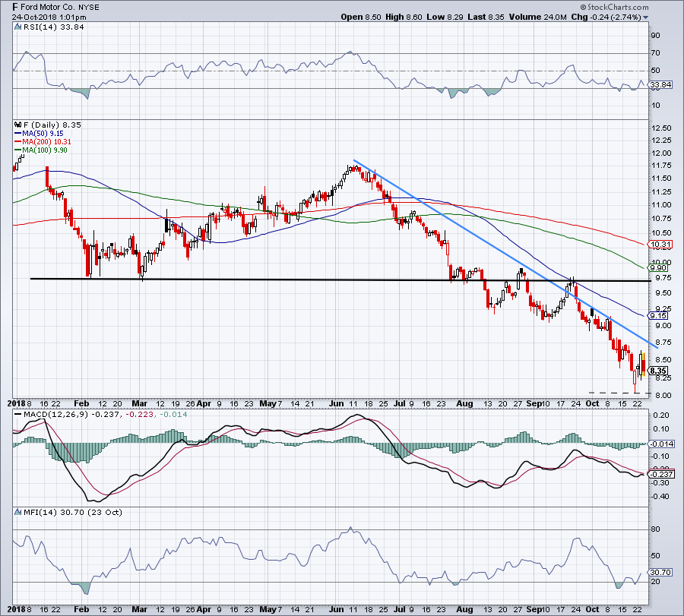The image size is (684, 616).
Task: Click the red '-0.223' MACD signal value
Action: (x=139, y=414)
